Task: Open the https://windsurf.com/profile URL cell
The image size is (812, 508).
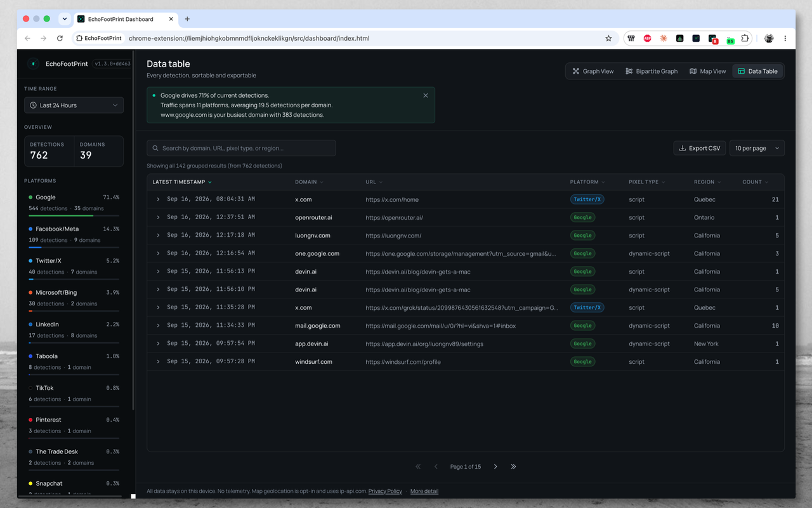Action: (x=403, y=362)
